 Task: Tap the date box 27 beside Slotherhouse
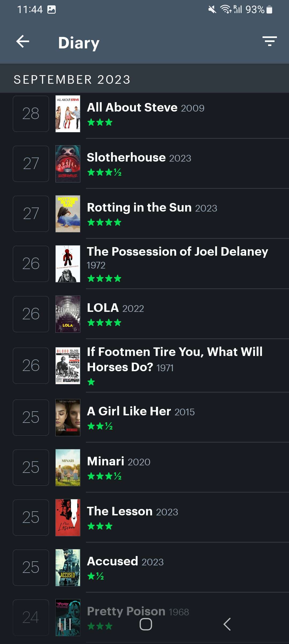[31, 164]
